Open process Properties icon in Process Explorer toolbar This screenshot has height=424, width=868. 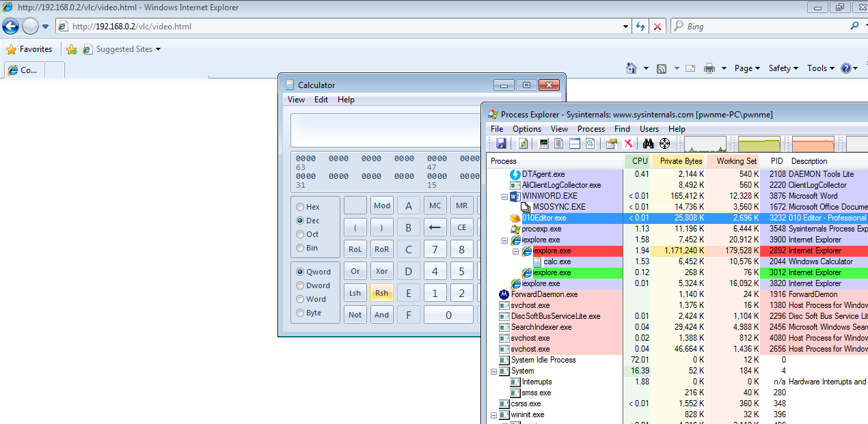point(612,143)
